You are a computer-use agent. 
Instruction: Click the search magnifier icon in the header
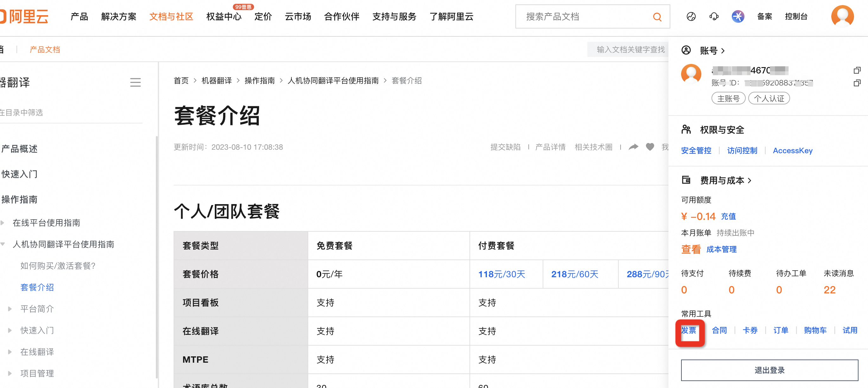(657, 16)
